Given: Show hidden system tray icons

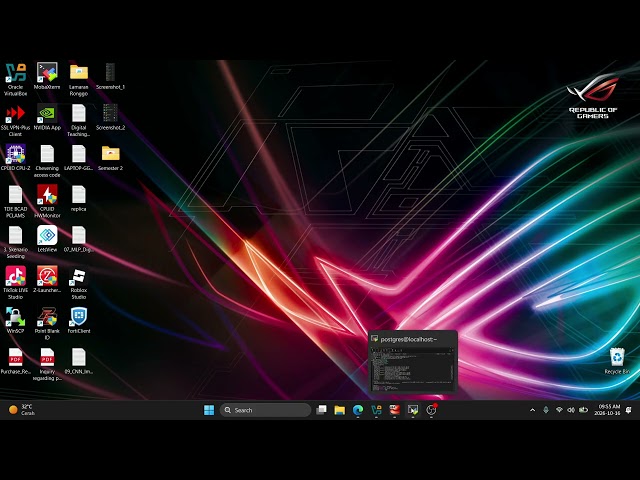Looking at the screenshot, I should pyautogui.click(x=532, y=410).
